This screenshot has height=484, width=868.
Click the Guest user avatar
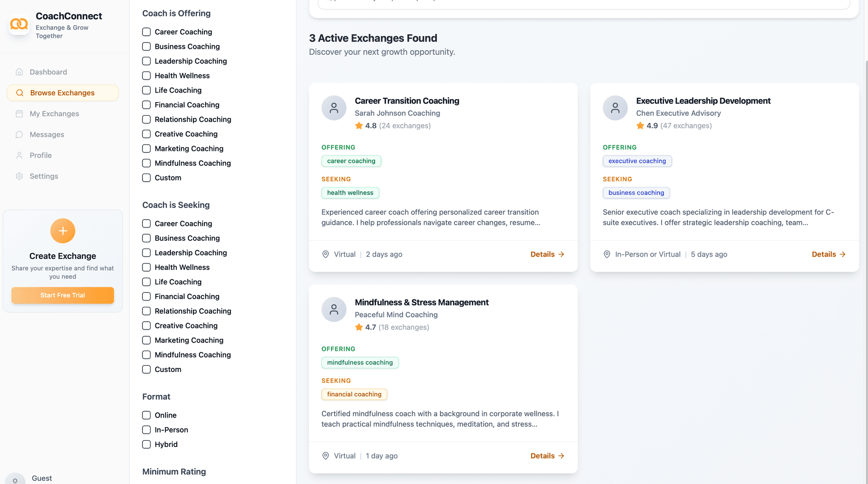click(x=15, y=479)
